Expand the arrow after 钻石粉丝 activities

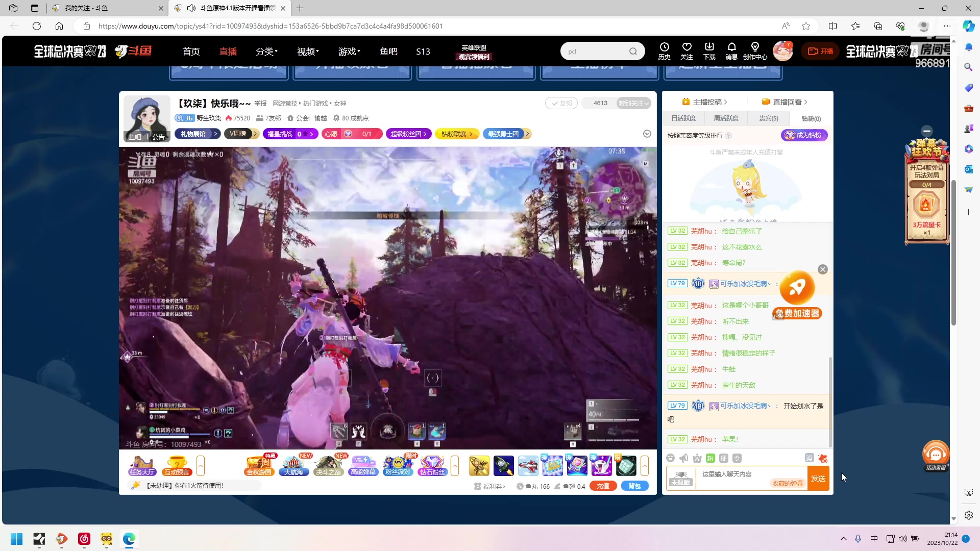[455, 466]
